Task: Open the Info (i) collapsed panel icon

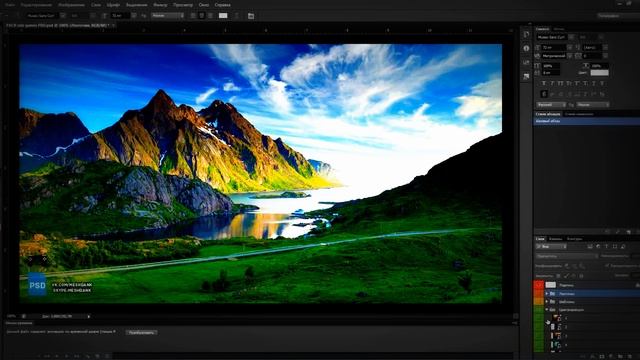Action: (526, 48)
